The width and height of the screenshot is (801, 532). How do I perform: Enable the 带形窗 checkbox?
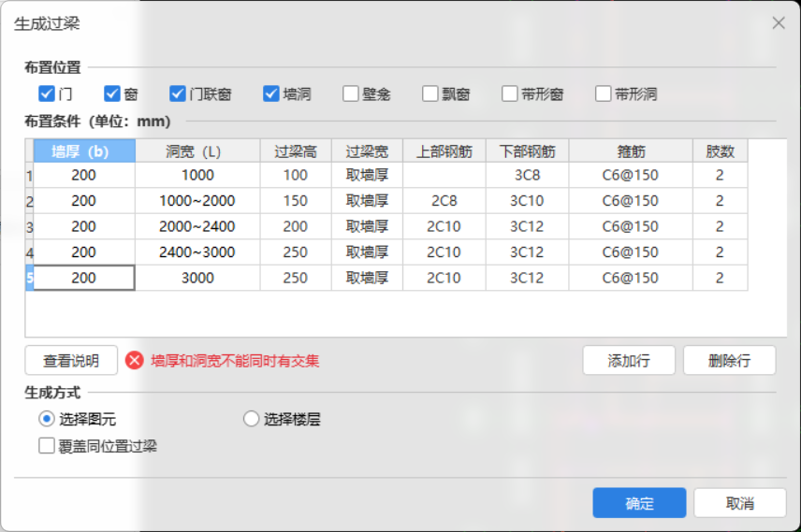[509, 93]
